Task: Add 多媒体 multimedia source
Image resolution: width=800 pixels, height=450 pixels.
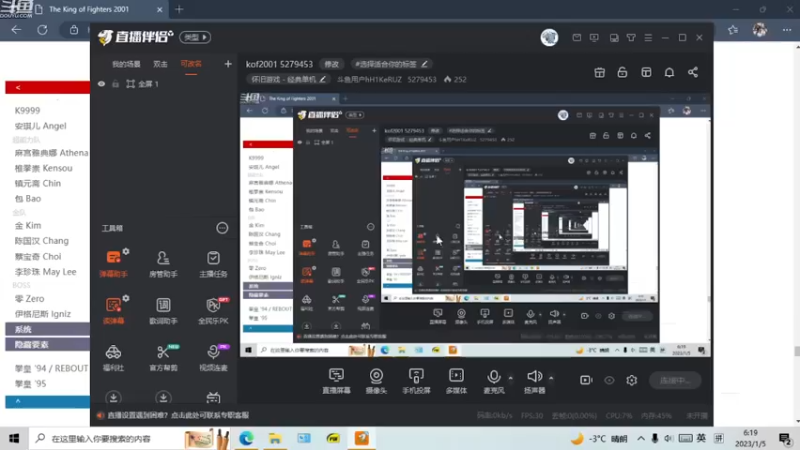Action: [x=456, y=381]
